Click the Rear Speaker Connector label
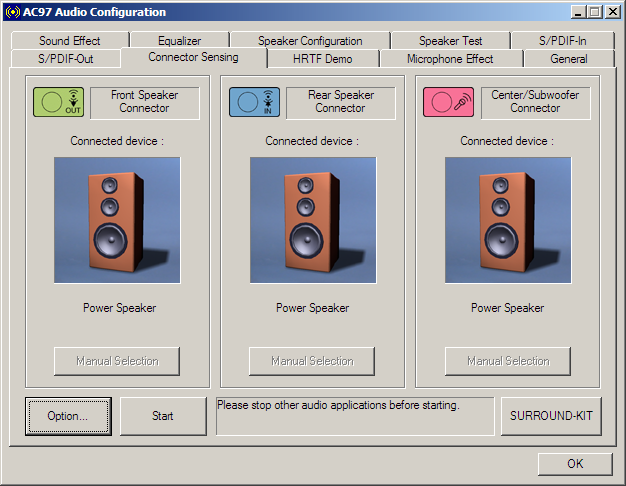The image size is (626, 486). (x=341, y=103)
